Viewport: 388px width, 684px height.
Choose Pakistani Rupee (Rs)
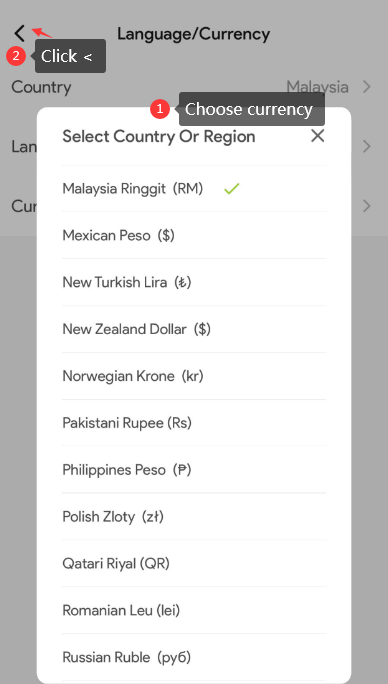(x=194, y=423)
